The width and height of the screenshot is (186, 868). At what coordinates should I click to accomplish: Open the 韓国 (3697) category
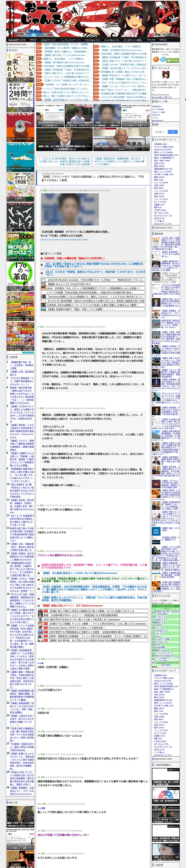tap(159, 177)
